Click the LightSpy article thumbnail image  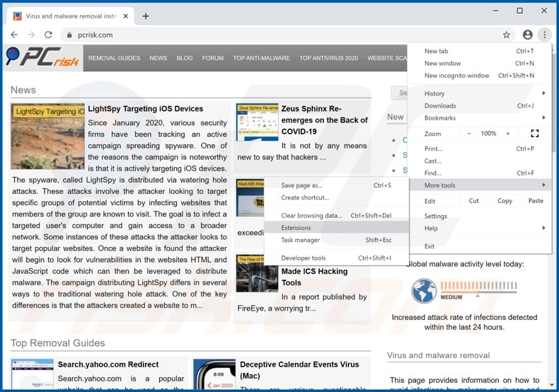click(47, 137)
